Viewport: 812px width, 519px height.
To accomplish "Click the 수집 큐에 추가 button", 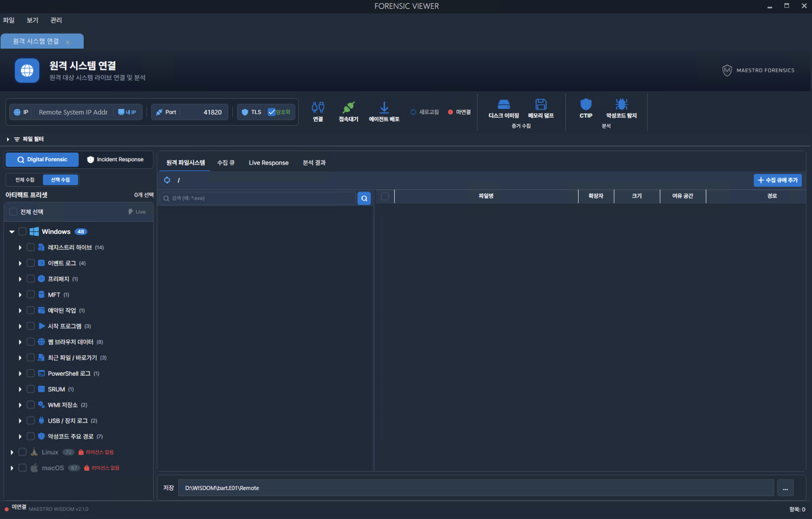I will pyautogui.click(x=777, y=180).
